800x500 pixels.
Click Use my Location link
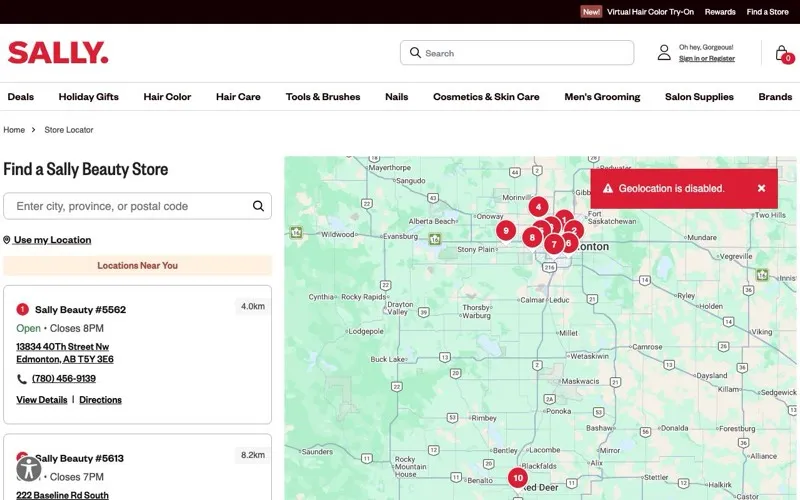coord(53,240)
